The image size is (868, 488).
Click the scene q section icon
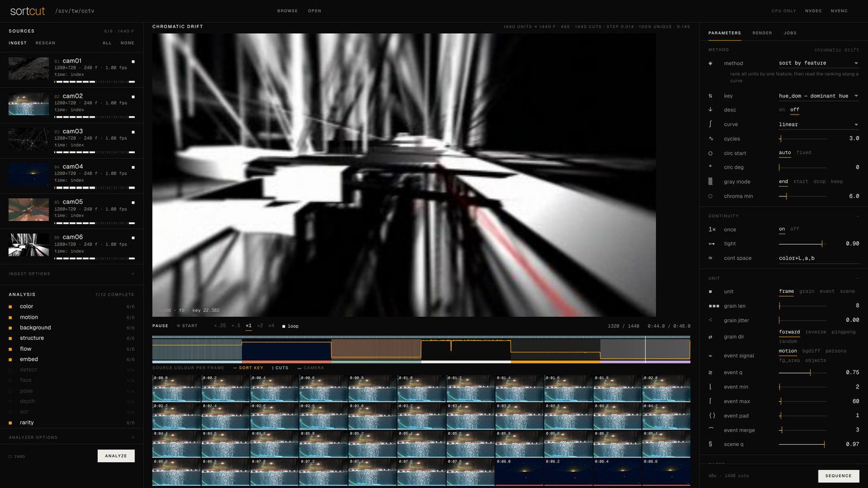pyautogui.click(x=710, y=445)
